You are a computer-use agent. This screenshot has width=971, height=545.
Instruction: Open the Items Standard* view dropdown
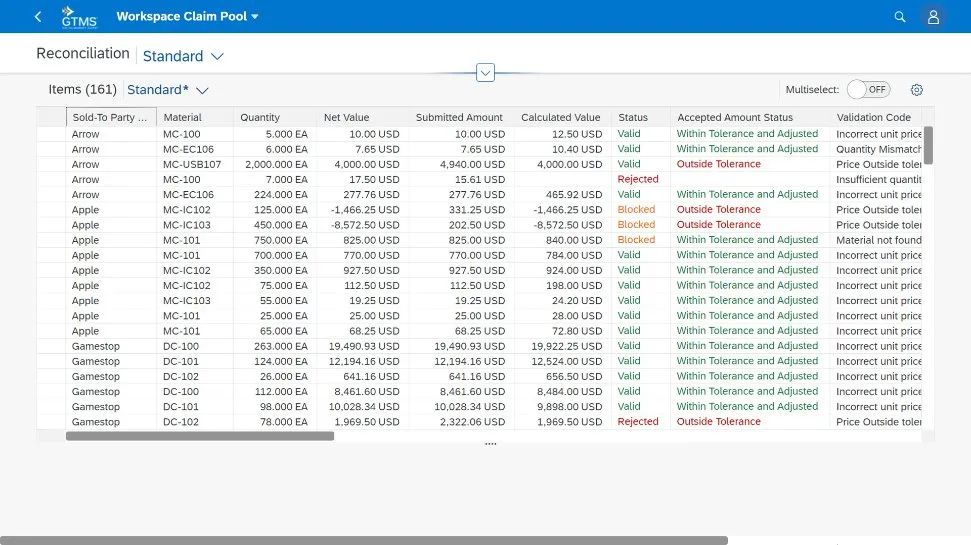tap(168, 90)
